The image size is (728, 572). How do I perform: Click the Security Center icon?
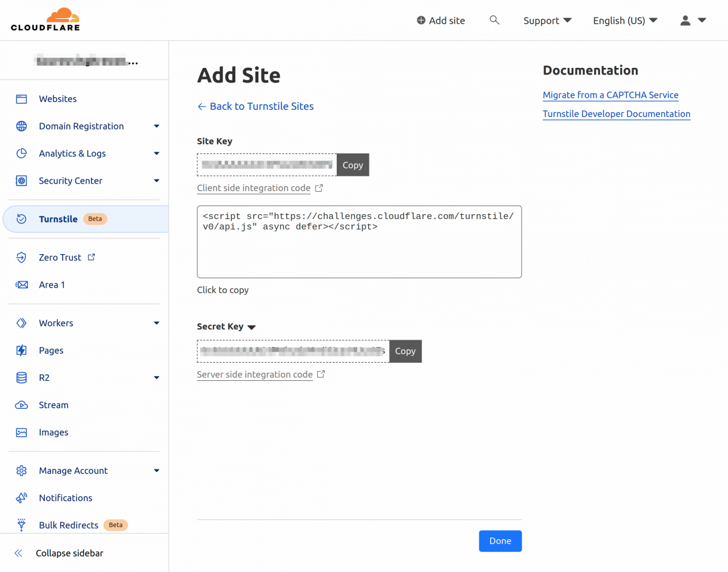21,181
